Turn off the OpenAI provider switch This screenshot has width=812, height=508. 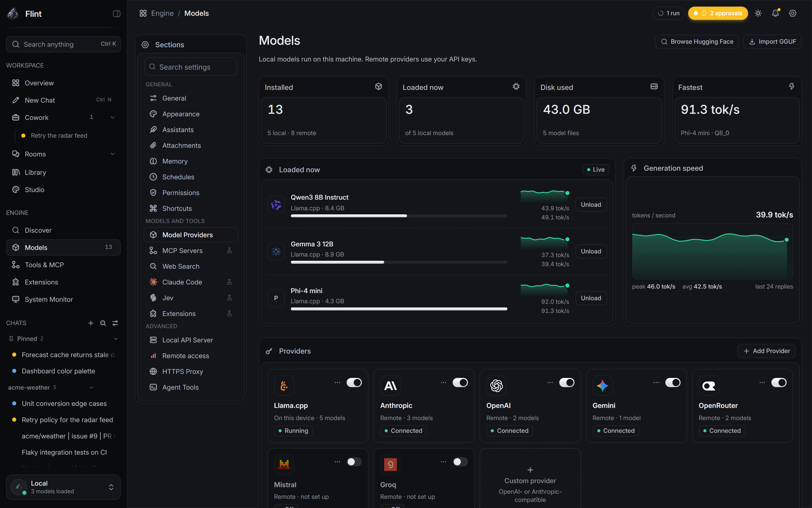pos(567,382)
